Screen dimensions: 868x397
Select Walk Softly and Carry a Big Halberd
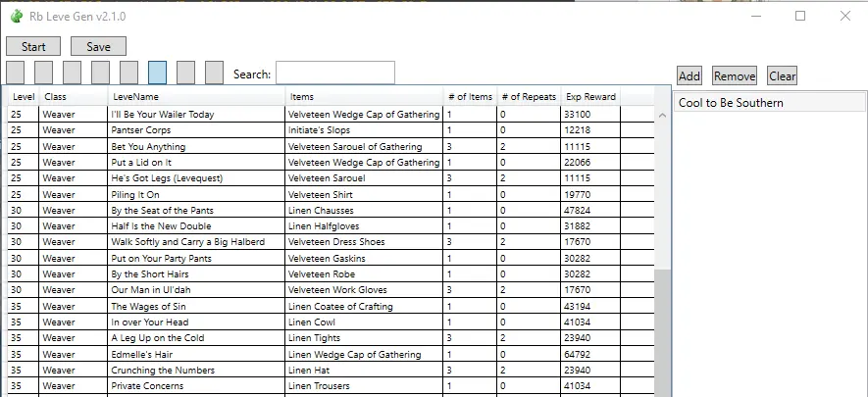[x=331, y=241]
